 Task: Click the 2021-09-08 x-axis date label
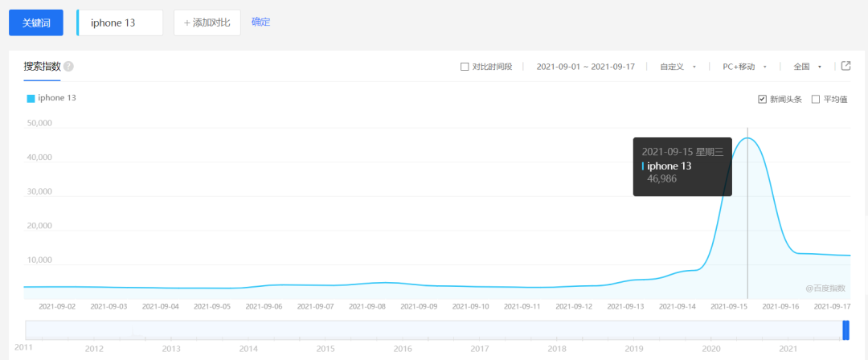[x=367, y=305]
